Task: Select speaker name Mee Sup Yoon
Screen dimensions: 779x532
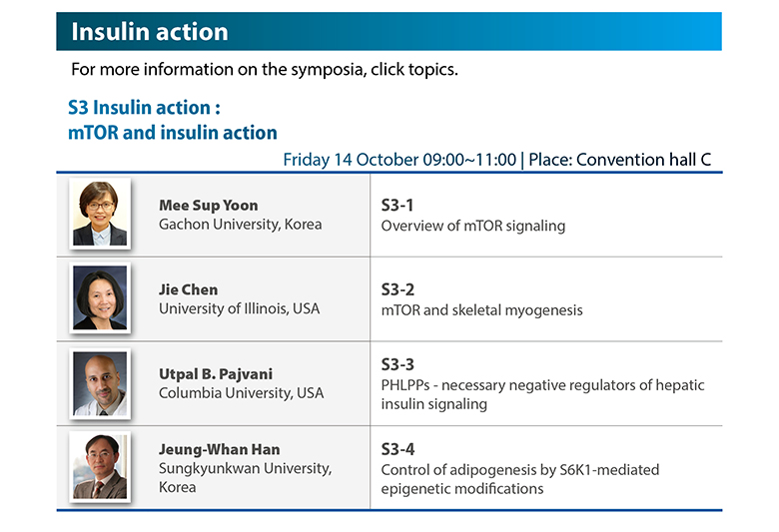Action: click(x=208, y=206)
